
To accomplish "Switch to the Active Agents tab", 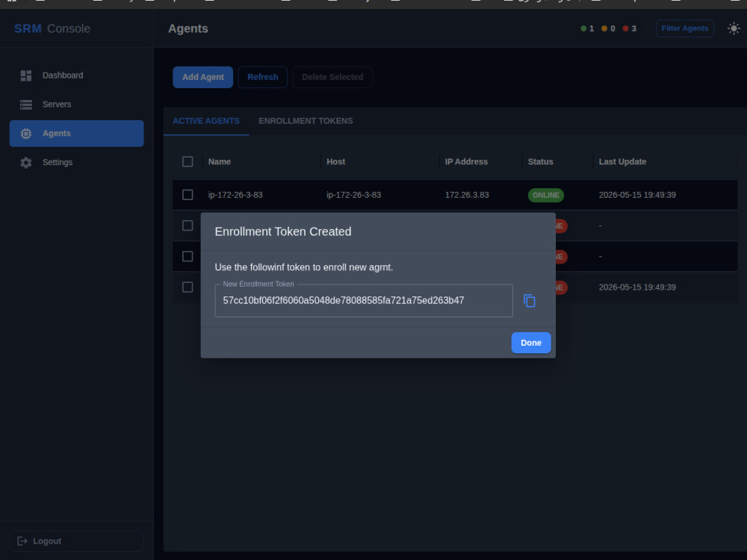I will [x=206, y=121].
